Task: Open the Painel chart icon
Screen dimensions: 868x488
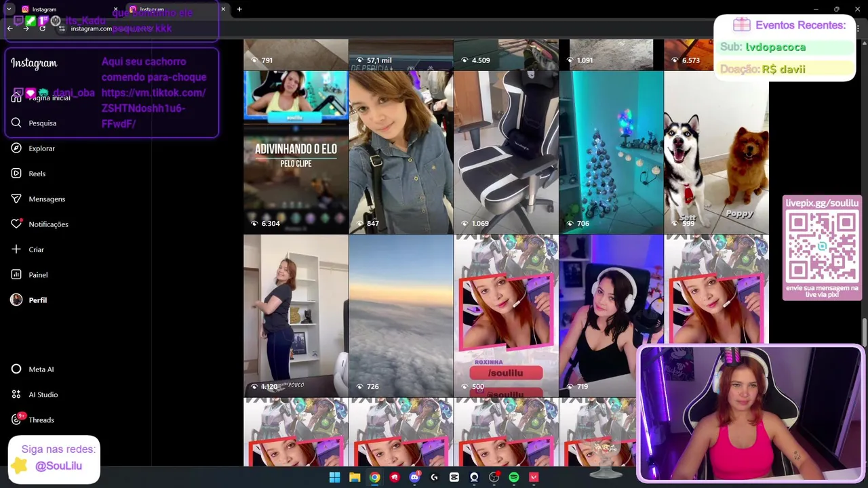Action: [x=16, y=274]
